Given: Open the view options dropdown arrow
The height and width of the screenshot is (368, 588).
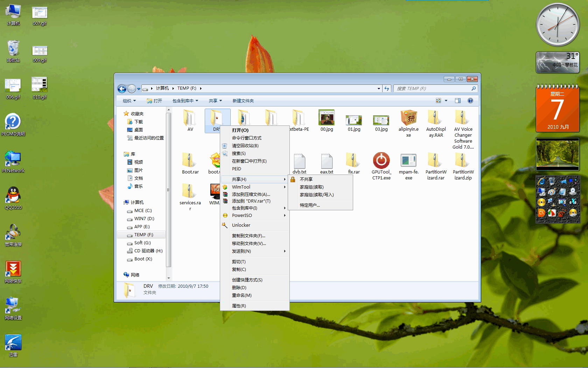Looking at the screenshot, I should click(x=446, y=101).
